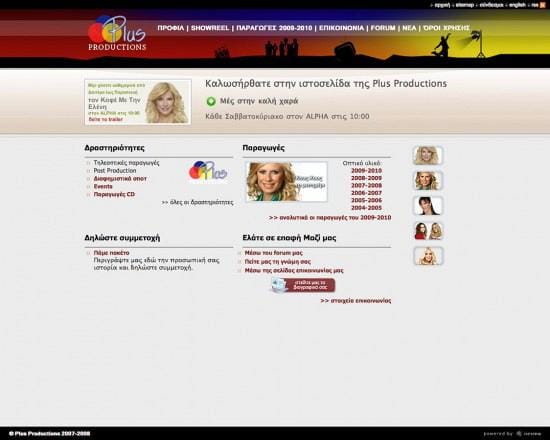
Task: Open the two-women thumbnail on right
Action: point(428,231)
